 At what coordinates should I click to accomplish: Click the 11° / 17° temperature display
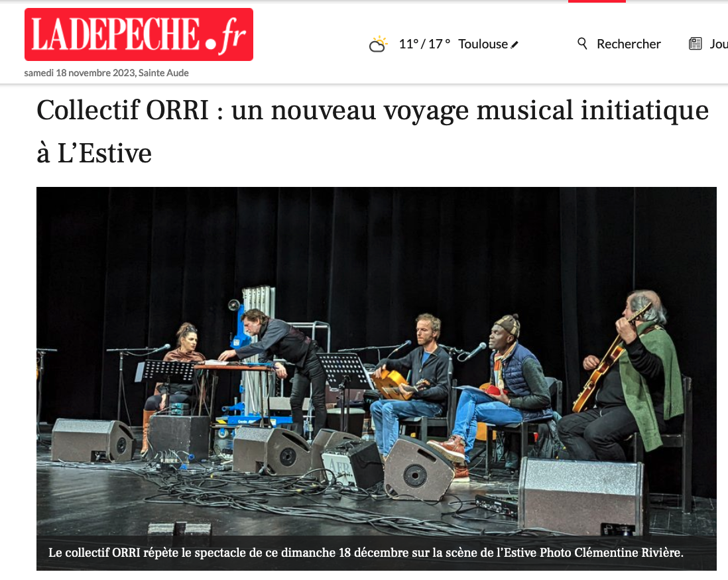pos(424,44)
